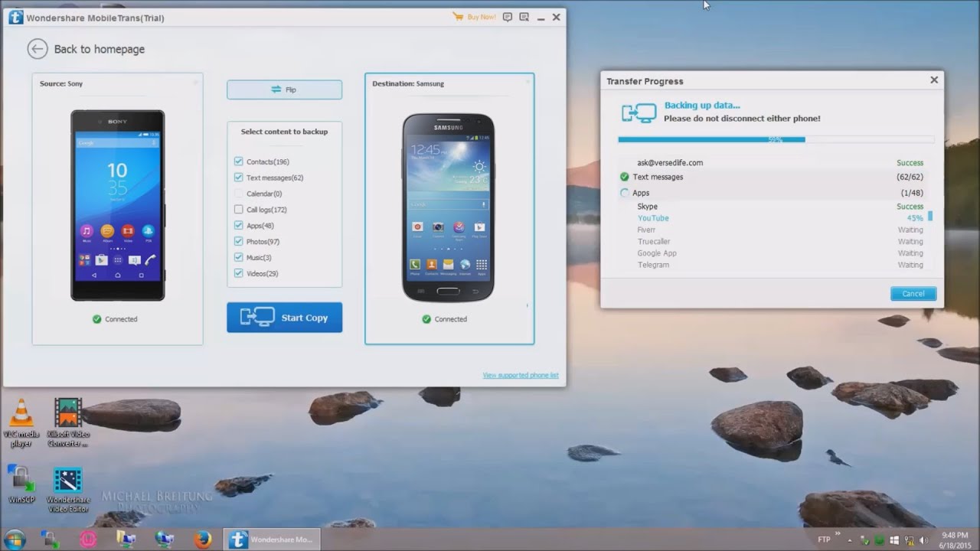This screenshot has height=551, width=980.
Task: Click the green tray icon
Action: click(879, 540)
